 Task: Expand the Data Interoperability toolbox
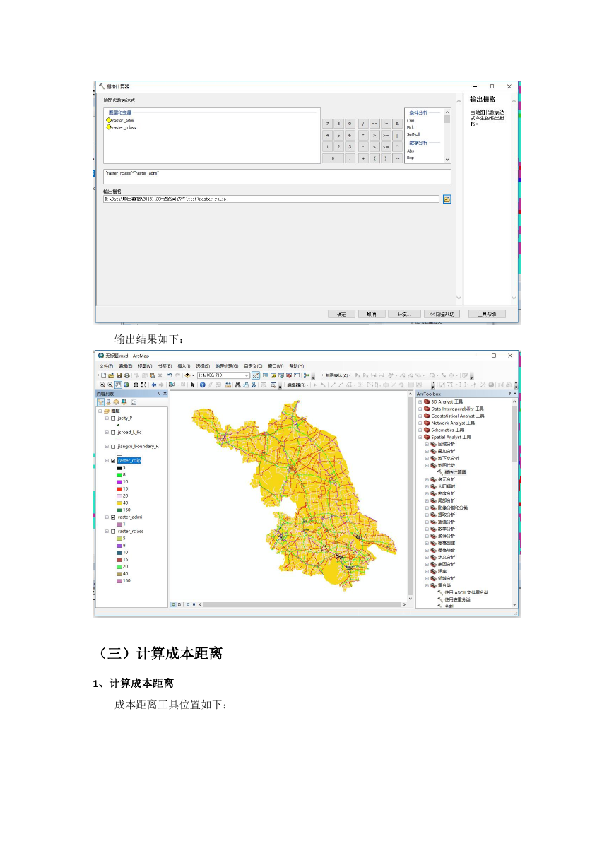click(420, 409)
